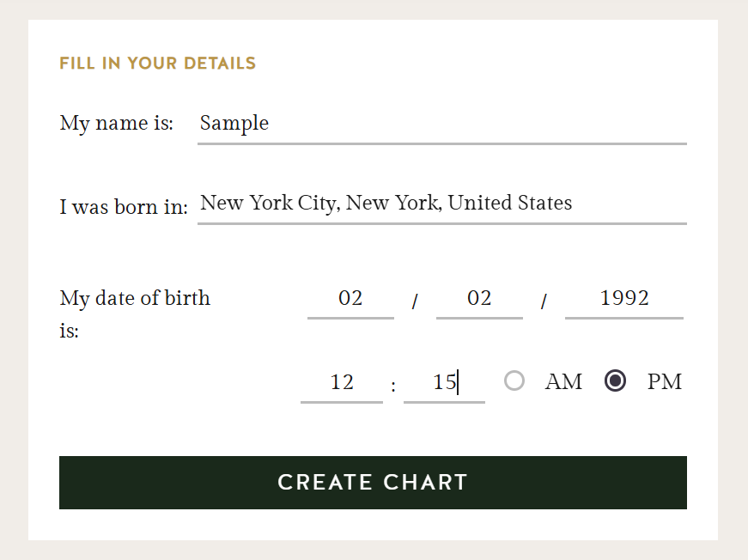The height and width of the screenshot is (560, 748).
Task: Select the PM radio button
Action: tap(616, 380)
